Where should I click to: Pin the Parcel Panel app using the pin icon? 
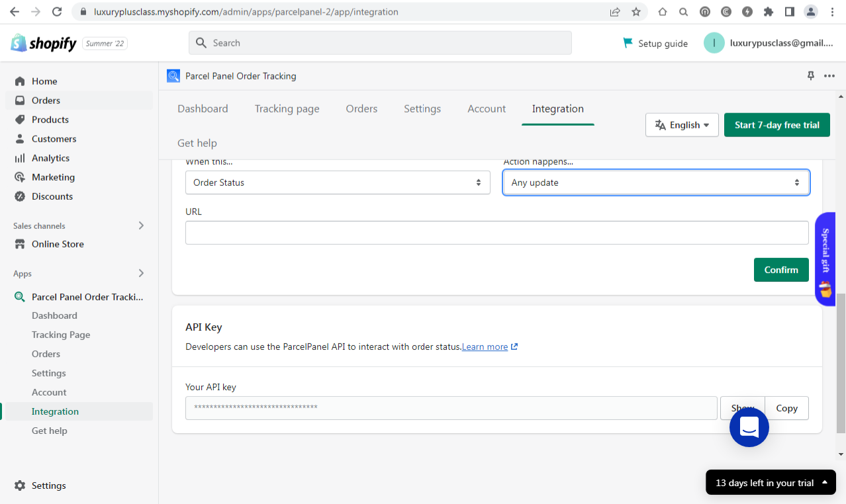[810, 75]
